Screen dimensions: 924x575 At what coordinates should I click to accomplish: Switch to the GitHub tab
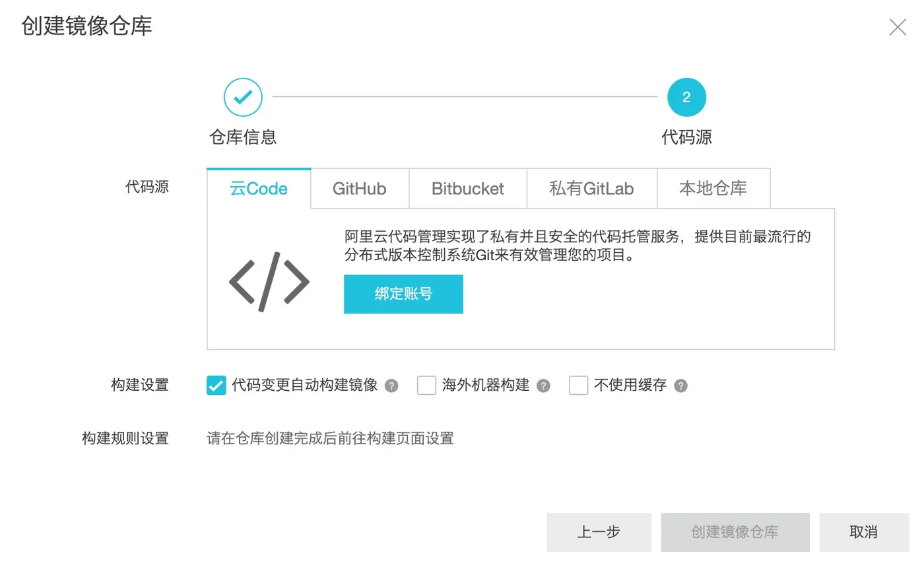click(x=360, y=189)
